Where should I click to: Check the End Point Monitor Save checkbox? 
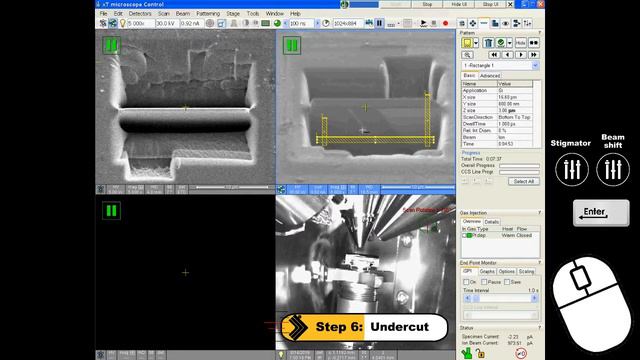[507, 282]
